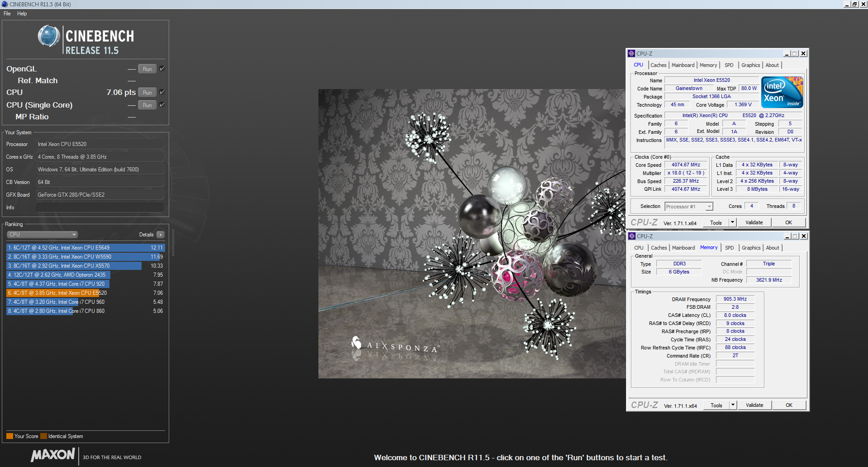Switch to Caches tab in upper CPU-Z
Image resolution: width=868 pixels, height=467 pixels.
coord(659,65)
